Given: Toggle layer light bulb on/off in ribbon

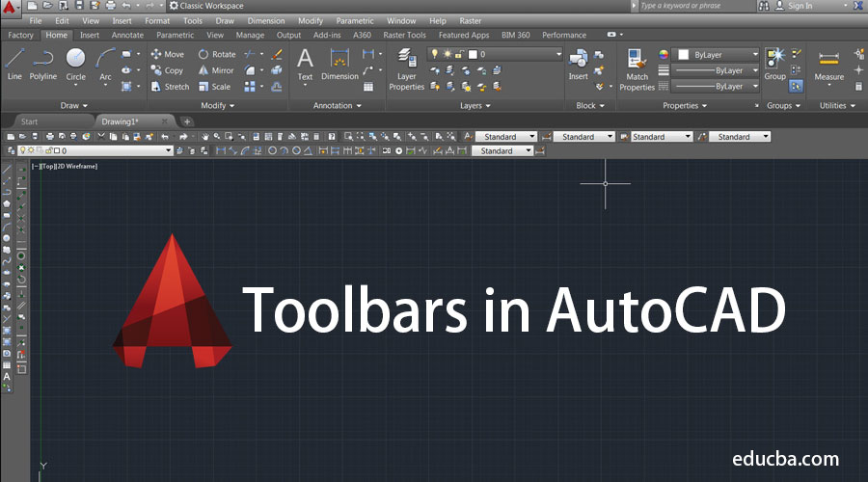Looking at the screenshot, I should [x=435, y=54].
